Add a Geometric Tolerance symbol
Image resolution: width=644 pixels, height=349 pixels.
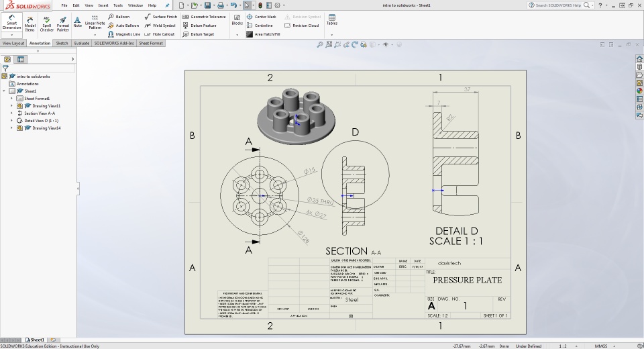(205, 17)
